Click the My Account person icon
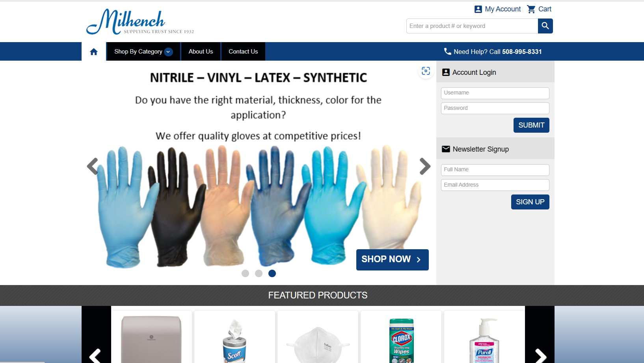644x363 pixels. 478,9
